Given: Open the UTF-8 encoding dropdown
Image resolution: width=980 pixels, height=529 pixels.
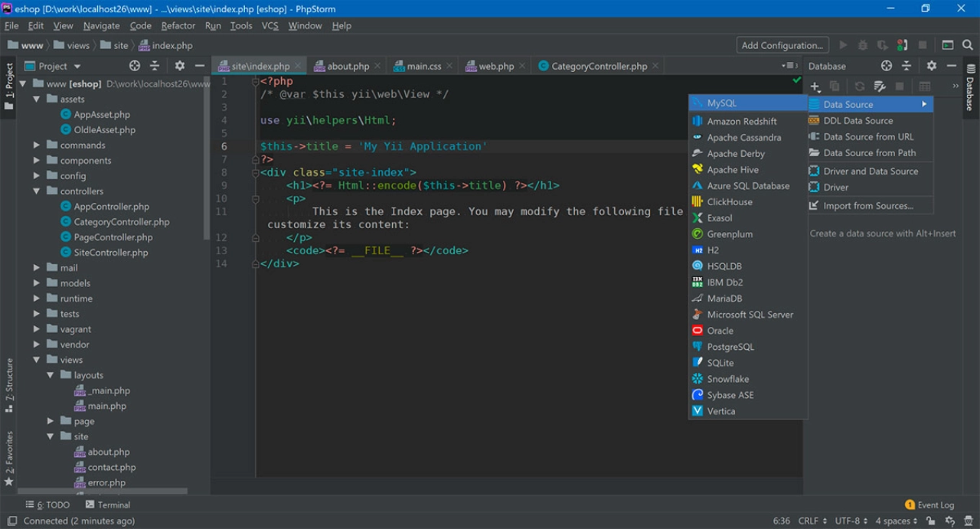Looking at the screenshot, I should [x=851, y=521].
